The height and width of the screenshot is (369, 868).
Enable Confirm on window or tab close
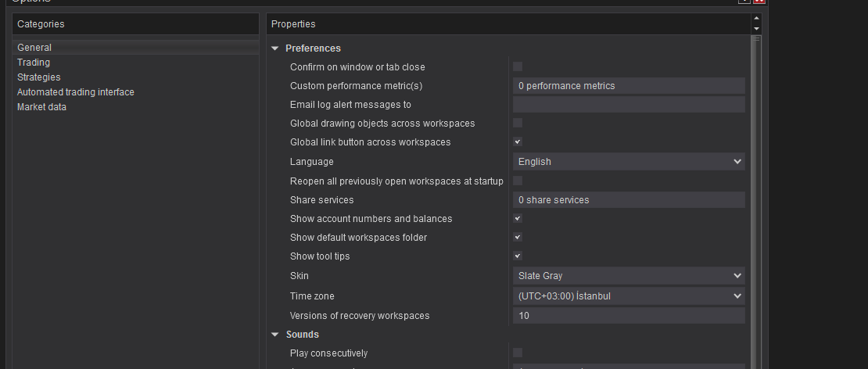518,66
